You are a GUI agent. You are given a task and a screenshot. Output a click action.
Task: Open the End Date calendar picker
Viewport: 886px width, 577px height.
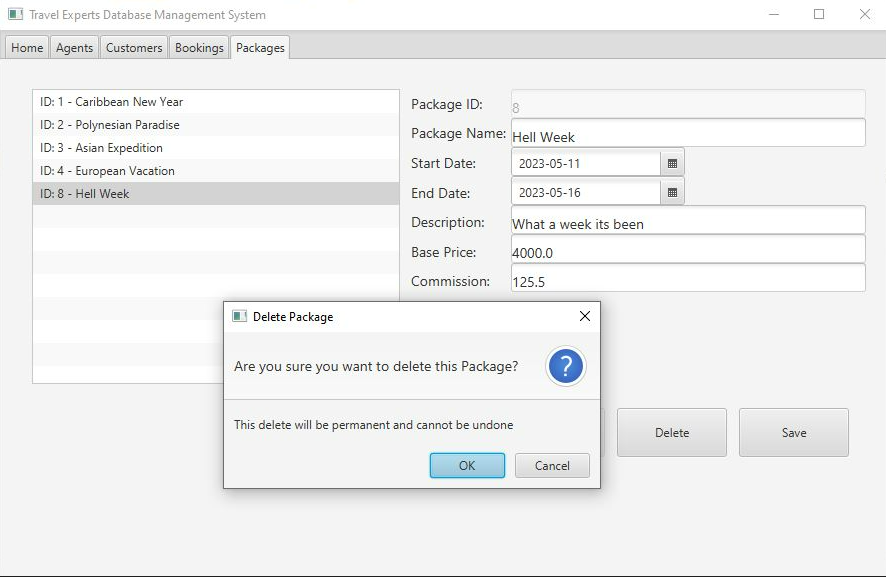pyautogui.click(x=672, y=192)
